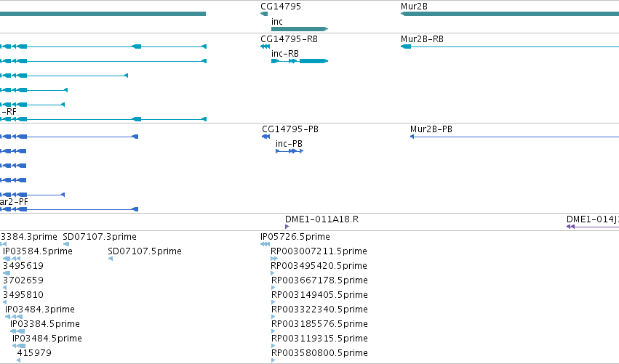Click the CG14795 gene arrow glyph
619x364 pixels.
pos(264,15)
